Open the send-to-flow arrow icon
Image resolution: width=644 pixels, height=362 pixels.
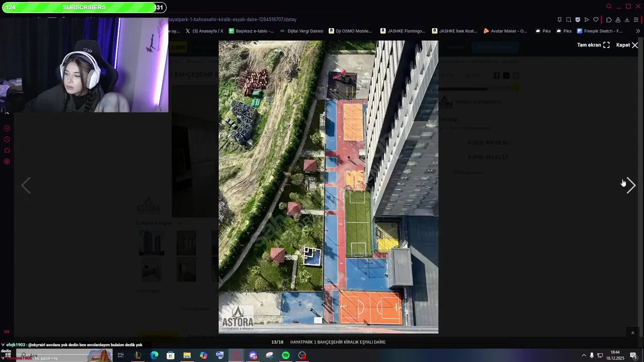[587, 20]
